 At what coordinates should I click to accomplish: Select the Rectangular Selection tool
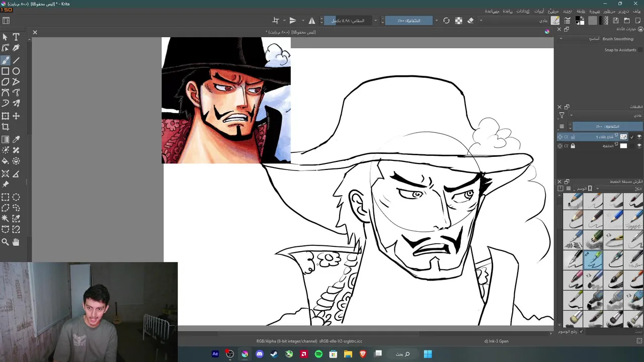(5, 197)
